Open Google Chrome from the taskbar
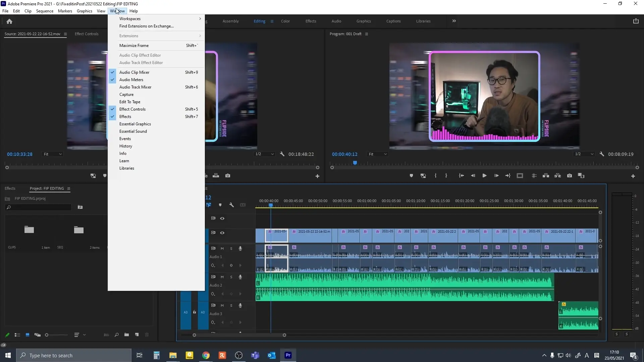This screenshot has width=644, height=362. (206, 355)
